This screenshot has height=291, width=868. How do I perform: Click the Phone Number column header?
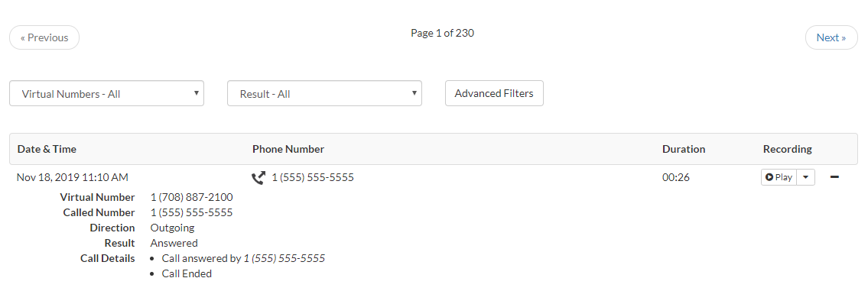[288, 149]
